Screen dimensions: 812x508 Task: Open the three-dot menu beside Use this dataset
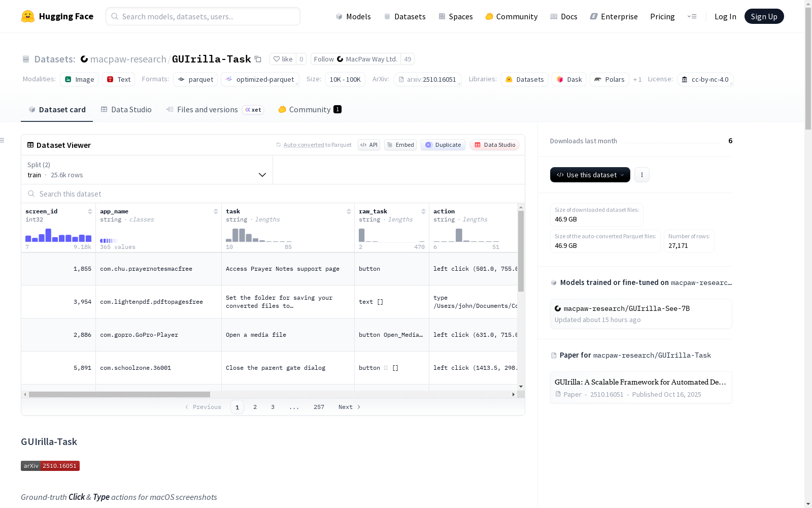(x=641, y=175)
